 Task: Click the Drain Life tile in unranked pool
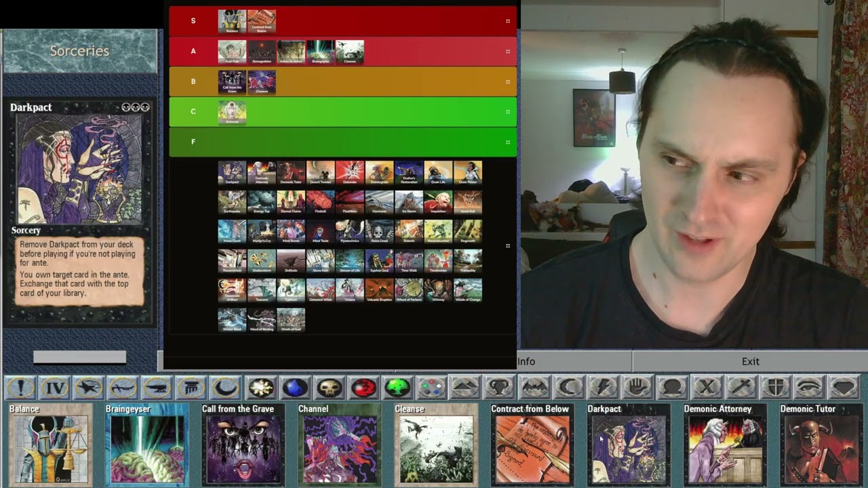click(438, 173)
